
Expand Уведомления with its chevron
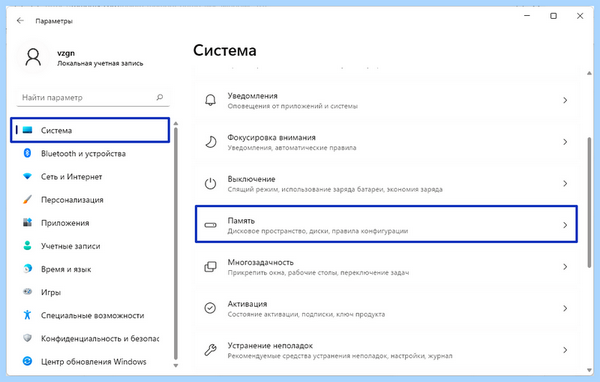click(565, 100)
